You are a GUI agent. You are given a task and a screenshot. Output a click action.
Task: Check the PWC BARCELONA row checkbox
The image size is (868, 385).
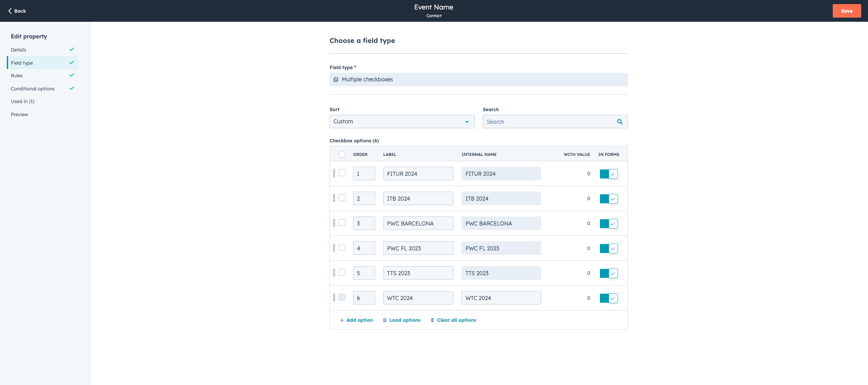tap(342, 223)
